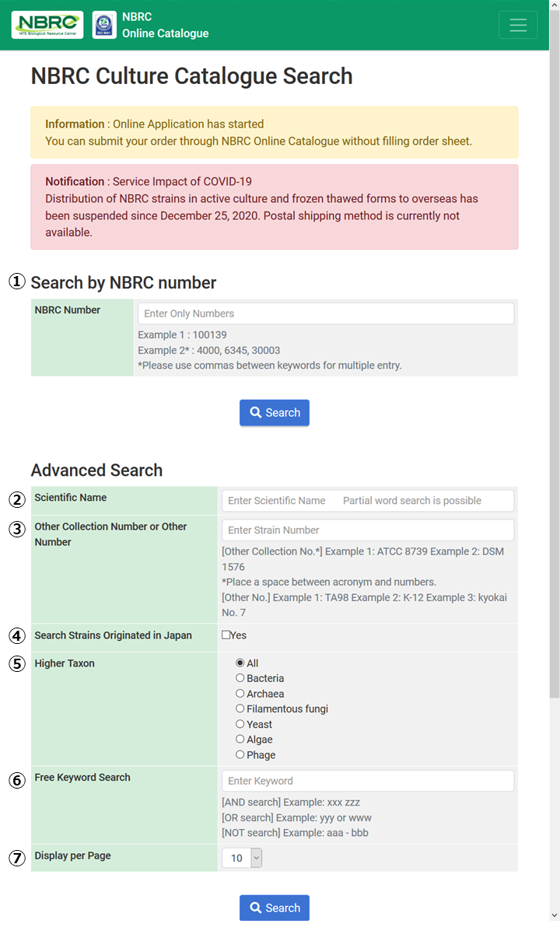Click the Scientific Name input field
Screen dimensions: 560x934
coord(368,501)
